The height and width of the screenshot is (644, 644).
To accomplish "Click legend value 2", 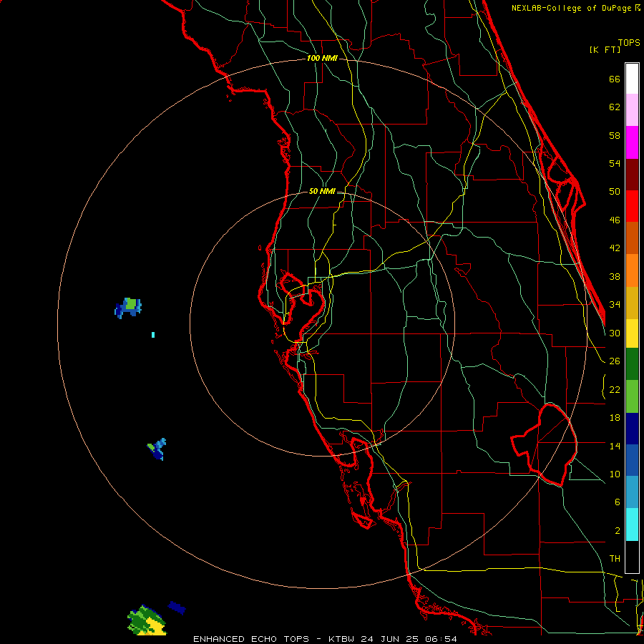I will pos(617,531).
